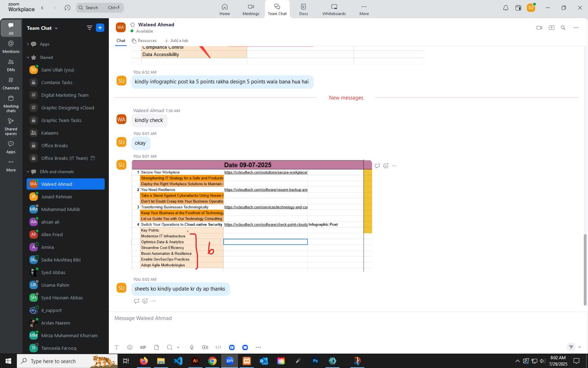Open the text formatting tool in composer
Image resolution: width=588 pixels, height=368 pixels.
pyautogui.click(x=117, y=347)
